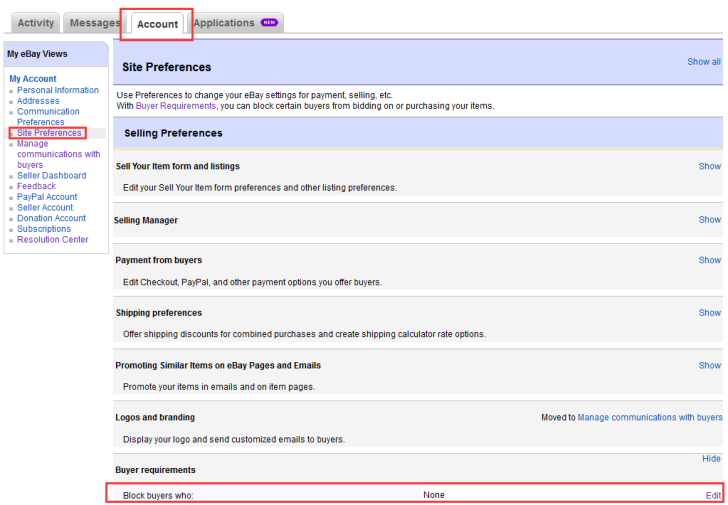The image size is (728, 505).
Task: Open Manage communications with buyers in Logos row
Action: point(650,418)
